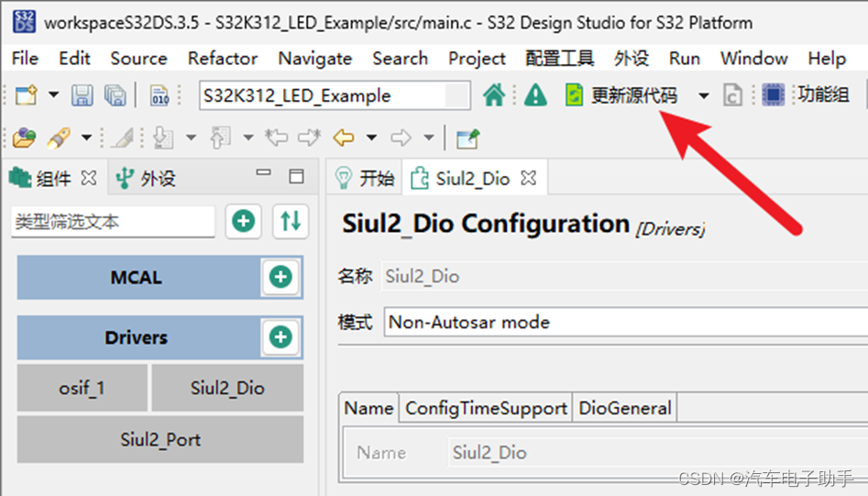Click the next edit location forward icon
Image resolution: width=868 pixels, height=496 pixels.
tap(310, 138)
